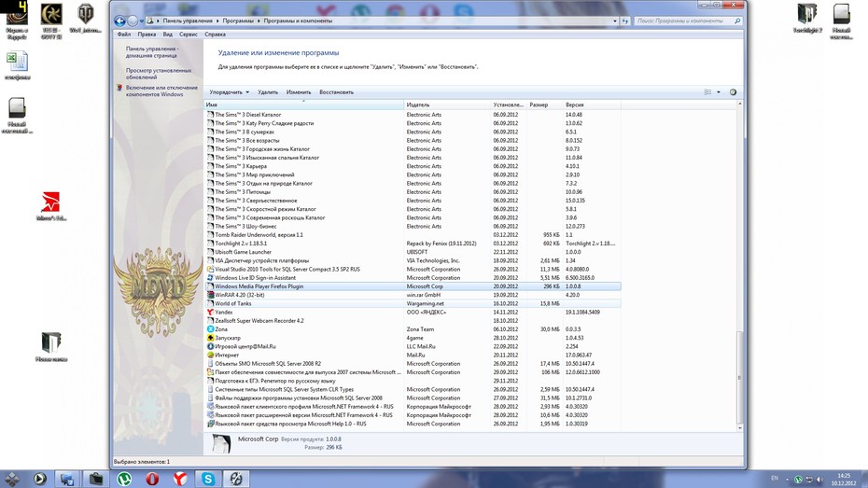Screen dimensions: 868x488
Task: Open 'Панель управления - домашняя страница' link
Action: point(152,52)
